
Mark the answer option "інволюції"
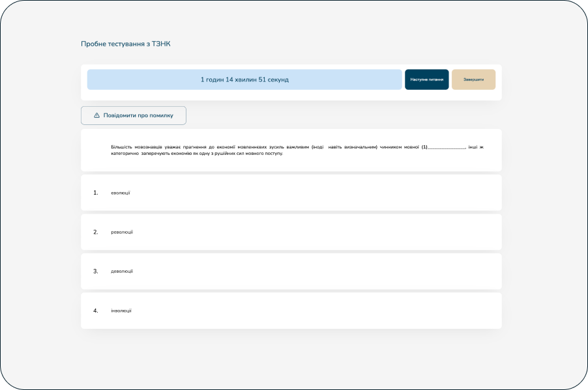coord(121,311)
